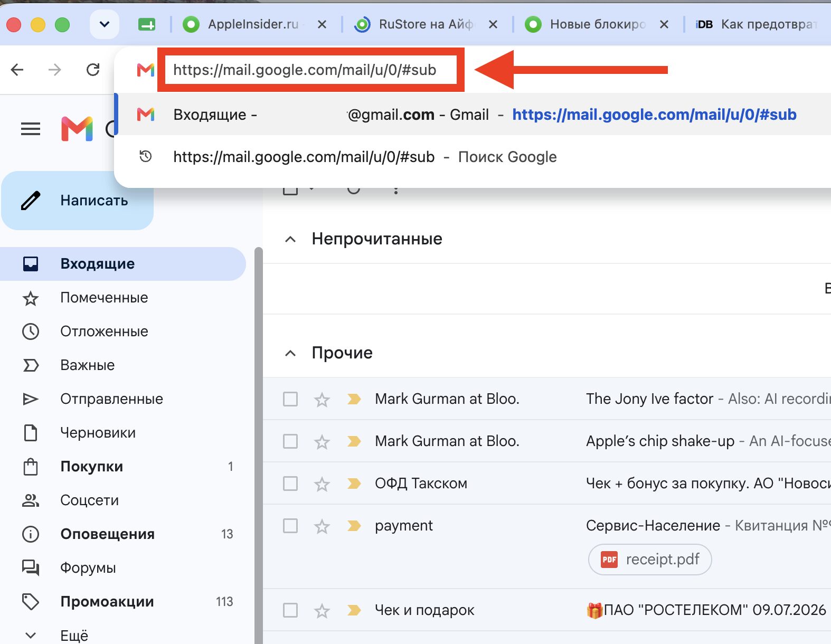The width and height of the screenshot is (831, 644).
Task: Open the Входящие inbox folder
Action: click(x=123, y=264)
